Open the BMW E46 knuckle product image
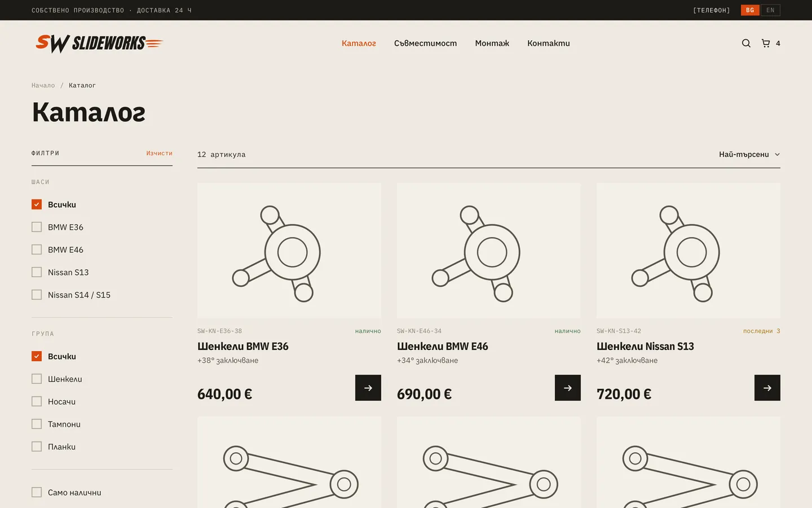Viewport: 812px width, 508px height. pyautogui.click(x=489, y=251)
